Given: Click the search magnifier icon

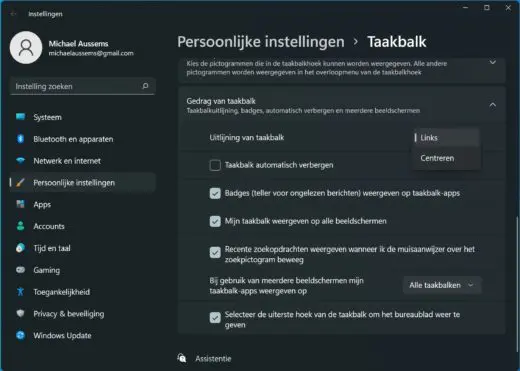Looking at the screenshot, I should pyautogui.click(x=145, y=86).
